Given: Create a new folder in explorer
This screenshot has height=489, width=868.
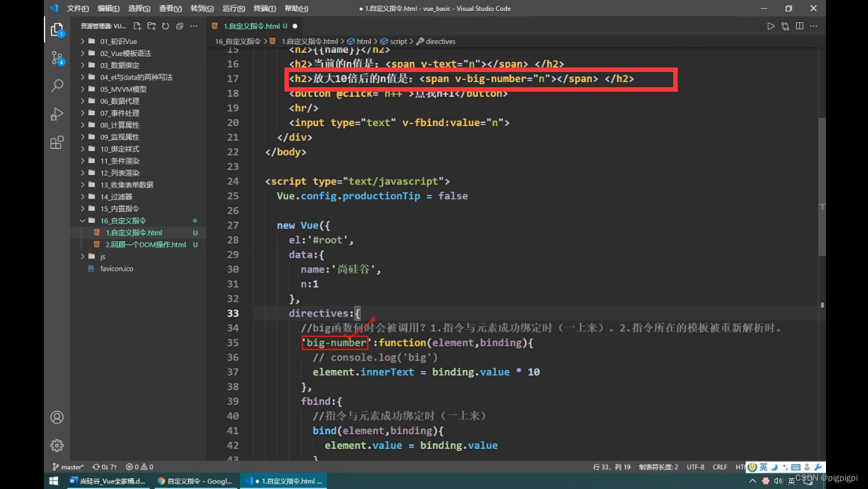Looking at the screenshot, I should 151,26.
